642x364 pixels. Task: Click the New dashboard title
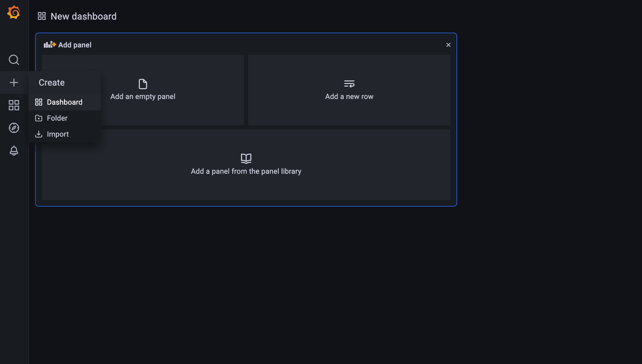[x=83, y=16]
